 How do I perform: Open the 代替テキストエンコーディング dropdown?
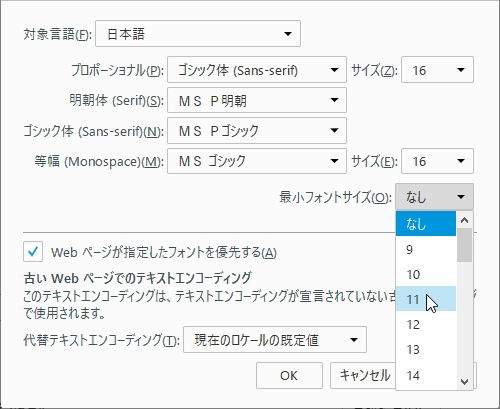click(275, 340)
